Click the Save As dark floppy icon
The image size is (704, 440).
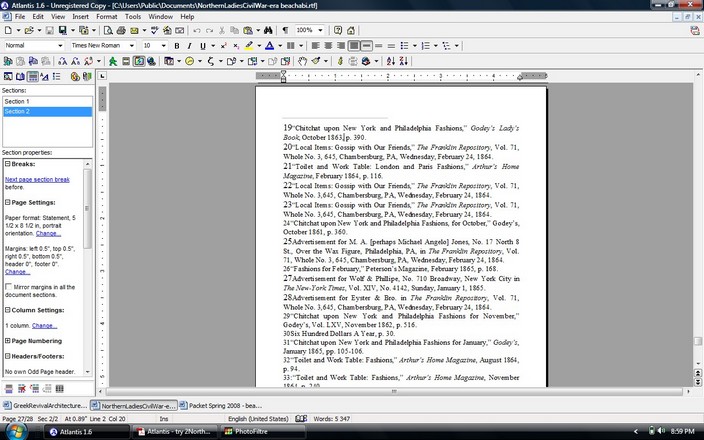point(63,31)
